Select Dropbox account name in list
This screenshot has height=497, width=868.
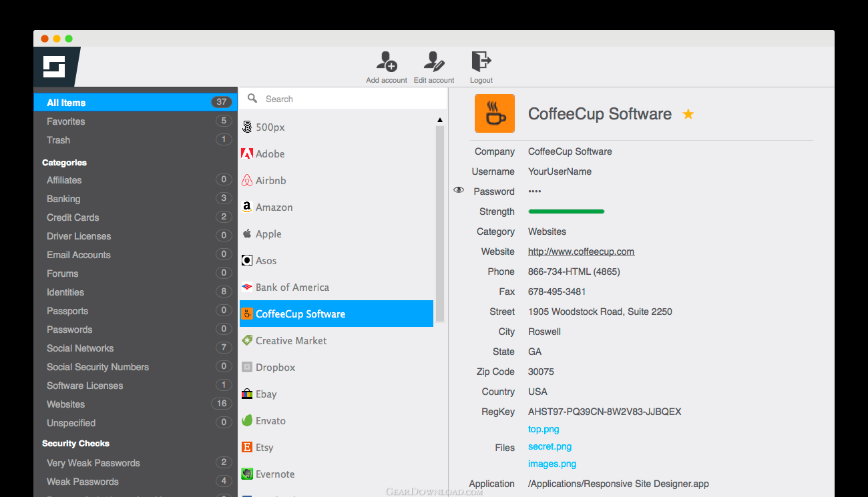[x=275, y=368]
